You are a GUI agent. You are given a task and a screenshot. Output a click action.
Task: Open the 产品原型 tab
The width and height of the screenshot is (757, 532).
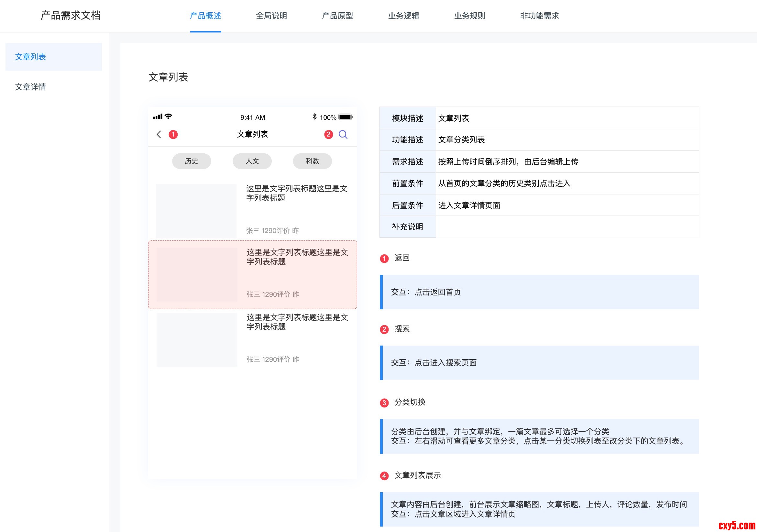[x=337, y=16]
